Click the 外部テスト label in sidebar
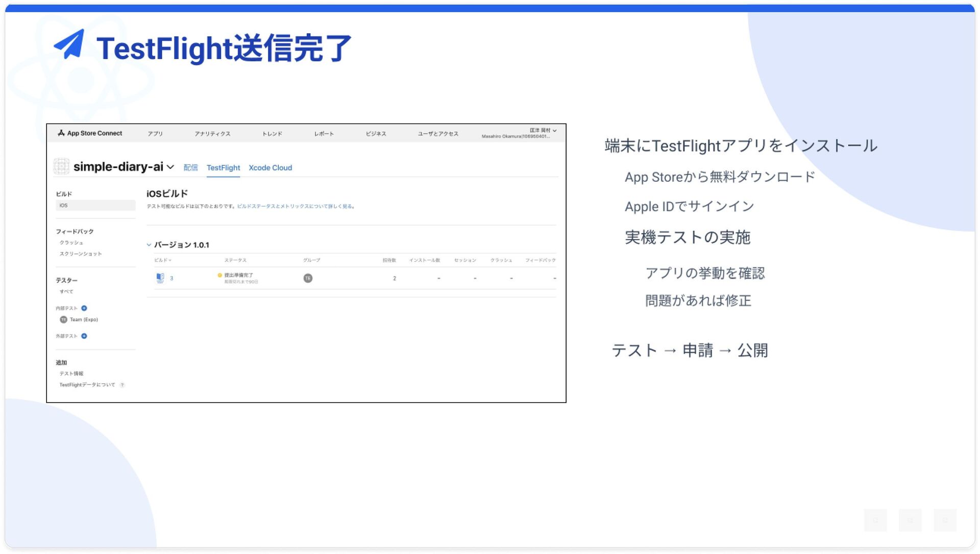 tap(67, 336)
